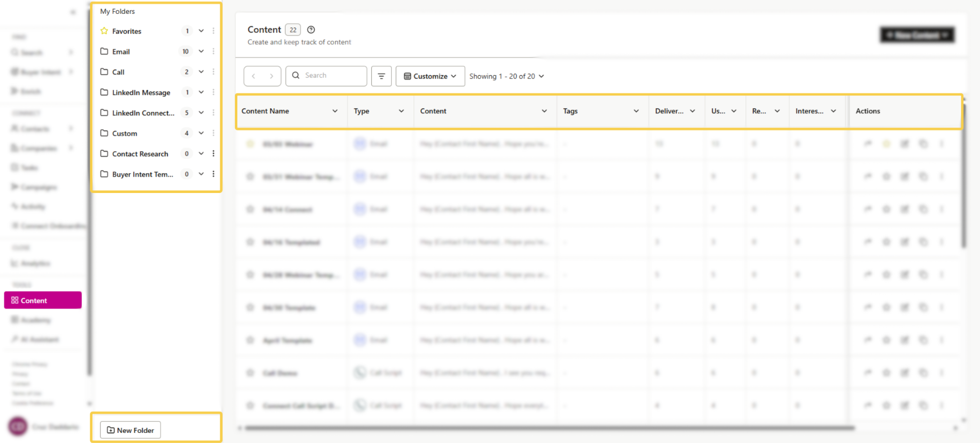Open the Email folder kebab menu
980x443 pixels.
[213, 51]
